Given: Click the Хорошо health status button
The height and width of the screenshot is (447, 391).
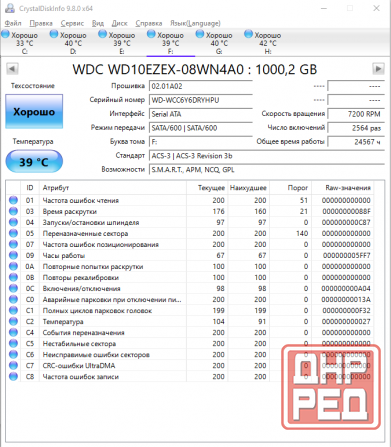Looking at the screenshot, I should [34, 111].
